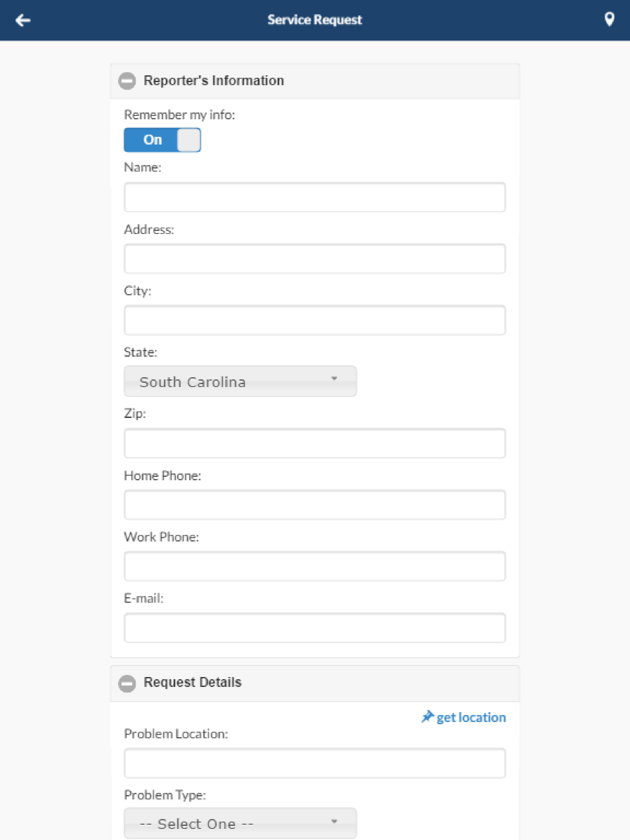The width and height of the screenshot is (630, 840).
Task: Open the State dropdown showing South Carolina
Action: (x=240, y=381)
